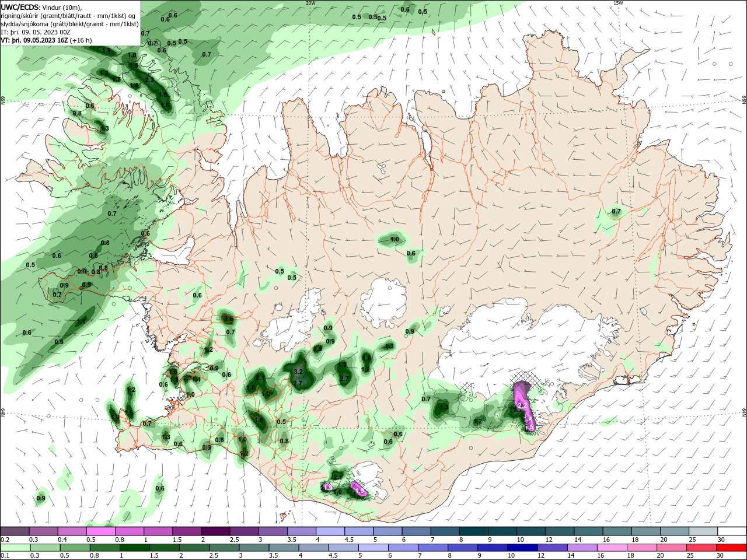Click the VT: þri. 09.05.2023 16Z valid time
747x560 pixels.
pos(34,40)
